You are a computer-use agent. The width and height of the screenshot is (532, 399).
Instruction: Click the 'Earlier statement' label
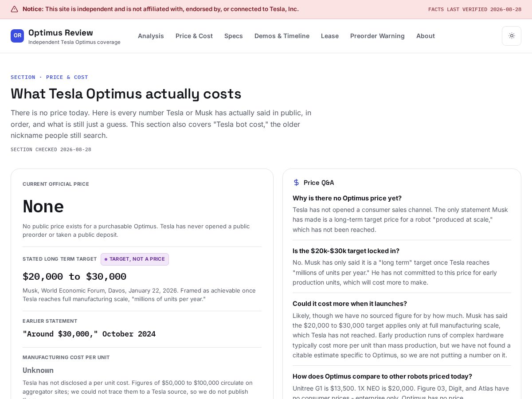coord(50,321)
